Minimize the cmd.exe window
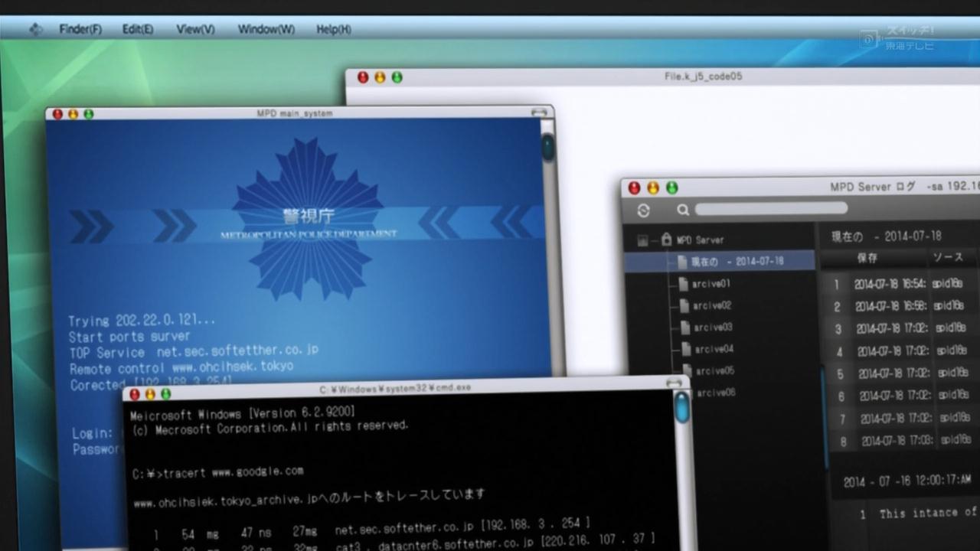This screenshot has width=980, height=551. pos(150,394)
